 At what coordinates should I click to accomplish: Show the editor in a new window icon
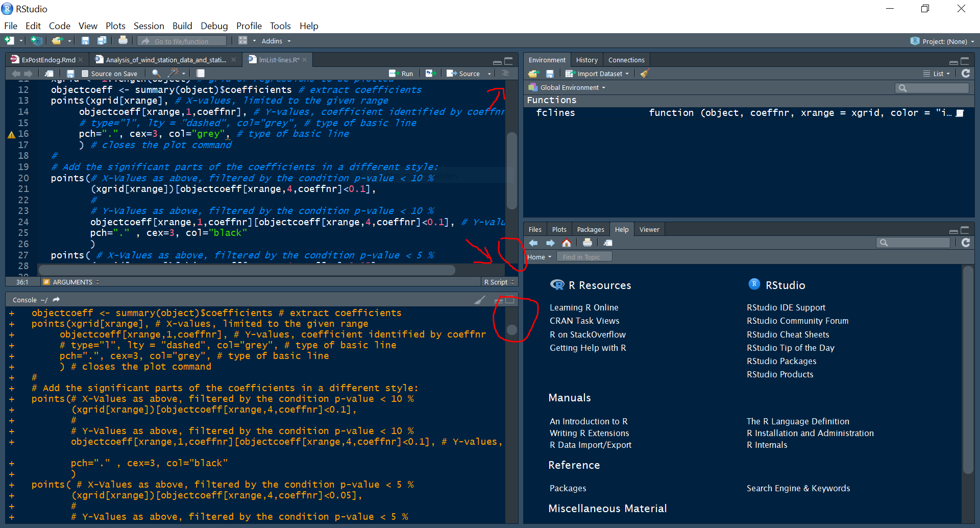click(x=49, y=74)
